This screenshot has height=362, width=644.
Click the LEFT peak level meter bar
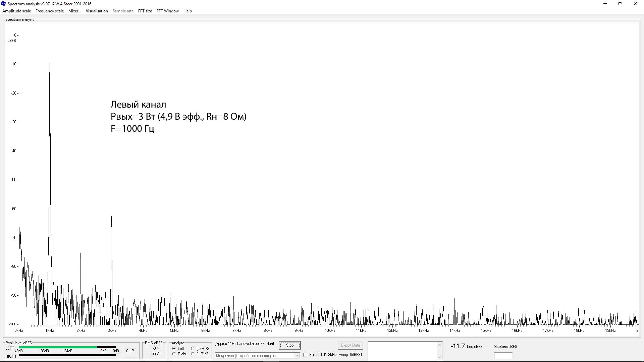tap(67, 347)
